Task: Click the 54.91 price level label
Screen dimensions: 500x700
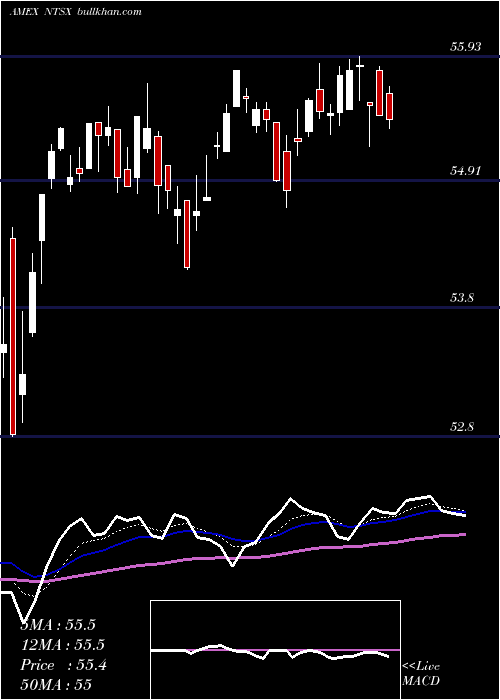Action: 465,170
